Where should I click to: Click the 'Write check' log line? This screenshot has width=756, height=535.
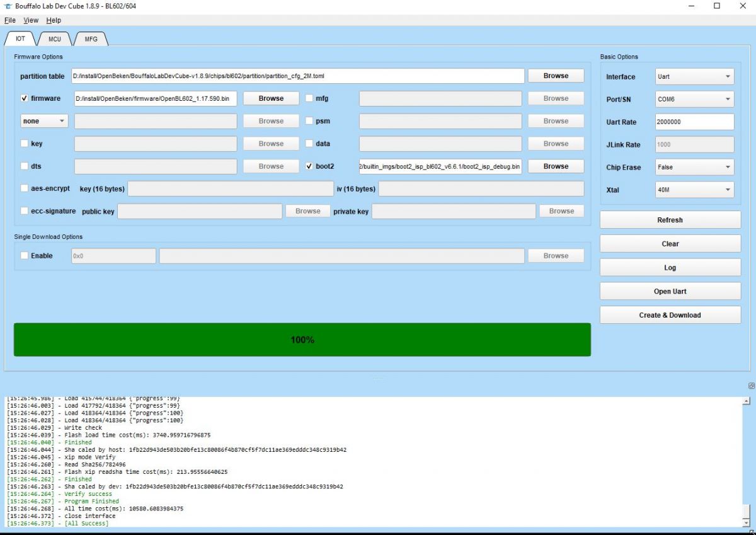(x=54, y=428)
